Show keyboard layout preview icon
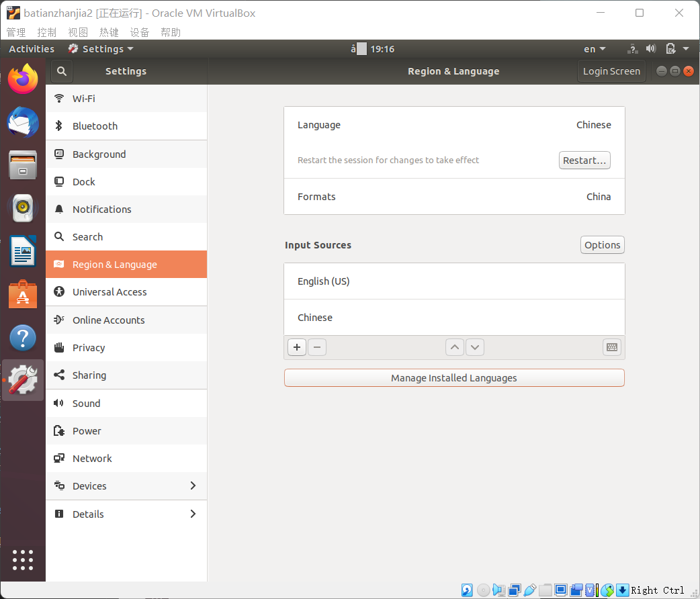The width and height of the screenshot is (700, 599). pyautogui.click(x=612, y=347)
